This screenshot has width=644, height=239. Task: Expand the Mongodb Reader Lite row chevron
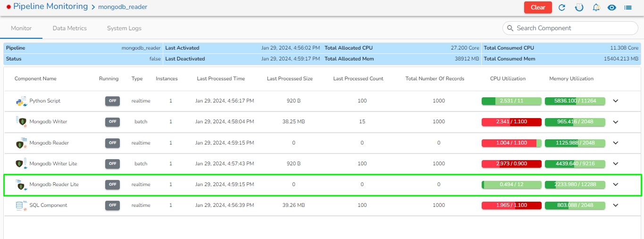tap(615, 185)
